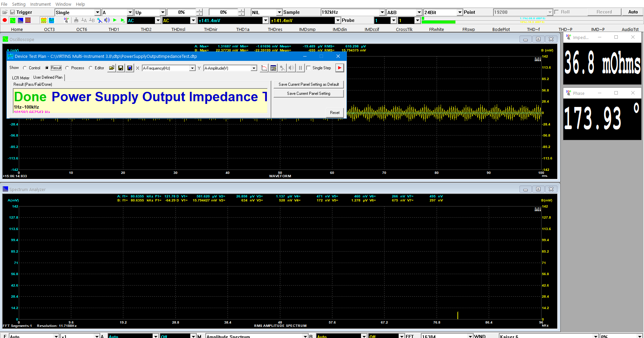The height and width of the screenshot is (338, 644).
Task: Click the blue probe calibration icon
Action: point(99,20)
